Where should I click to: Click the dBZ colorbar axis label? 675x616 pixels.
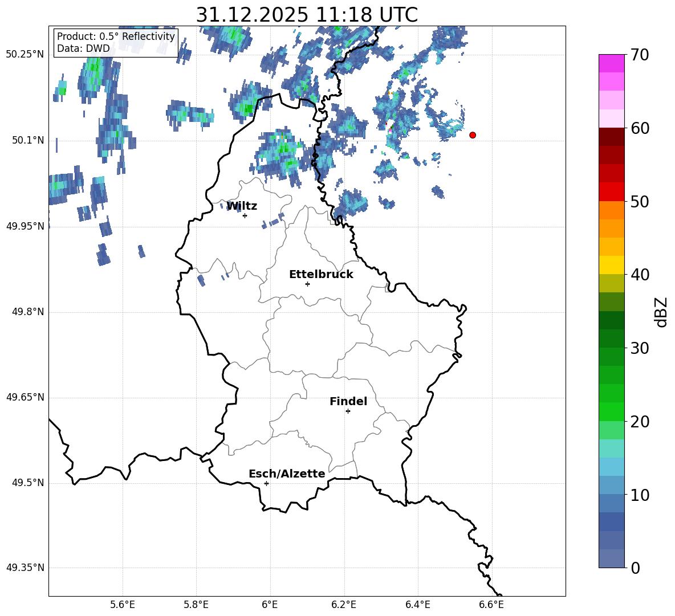[x=661, y=312]
